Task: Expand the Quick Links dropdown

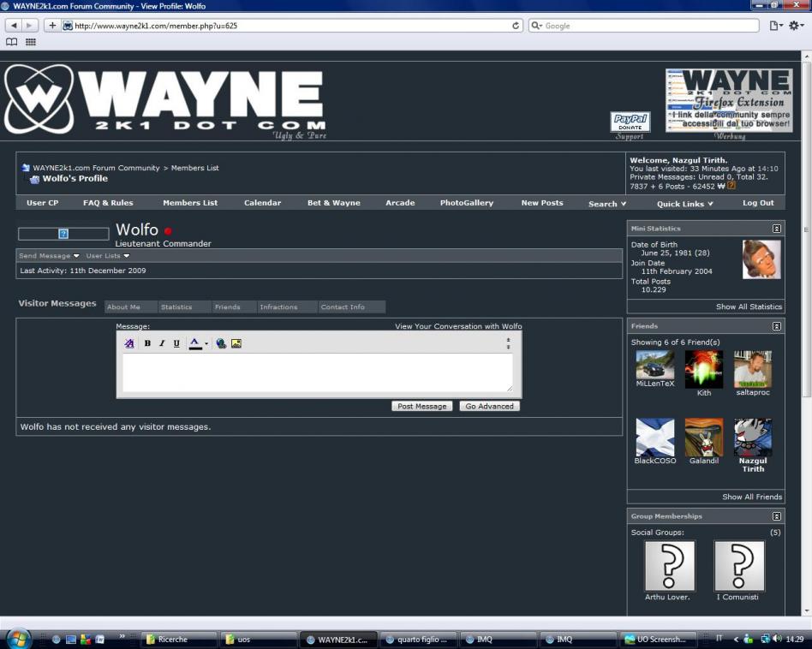Action: 685,204
